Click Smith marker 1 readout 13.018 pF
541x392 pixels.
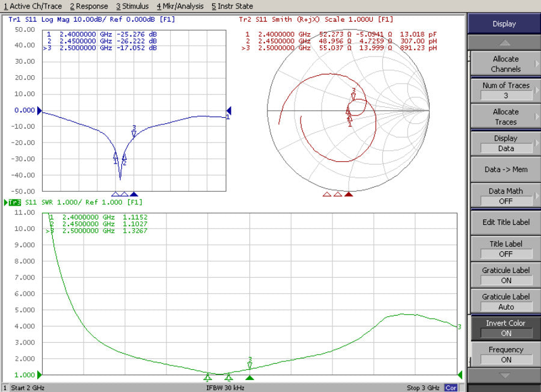418,34
